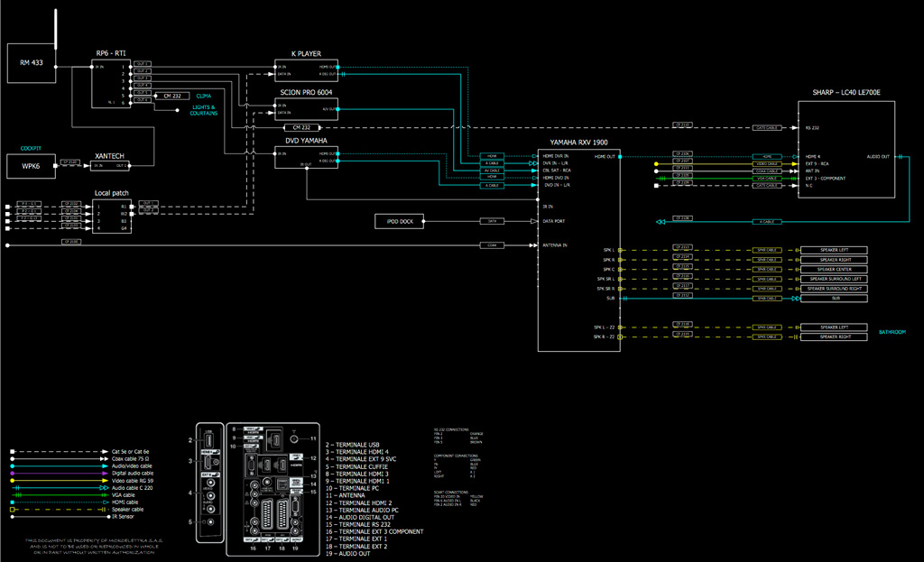924x562 pixels.
Task: Click the CBL SAT - RCA input label
Action: tap(556, 170)
